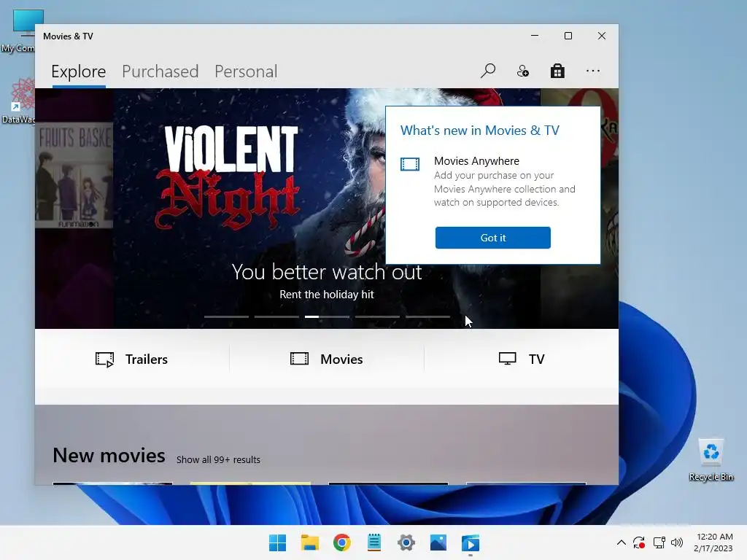Click Show all 99+ results link
The image size is (747, 560).
(x=218, y=459)
